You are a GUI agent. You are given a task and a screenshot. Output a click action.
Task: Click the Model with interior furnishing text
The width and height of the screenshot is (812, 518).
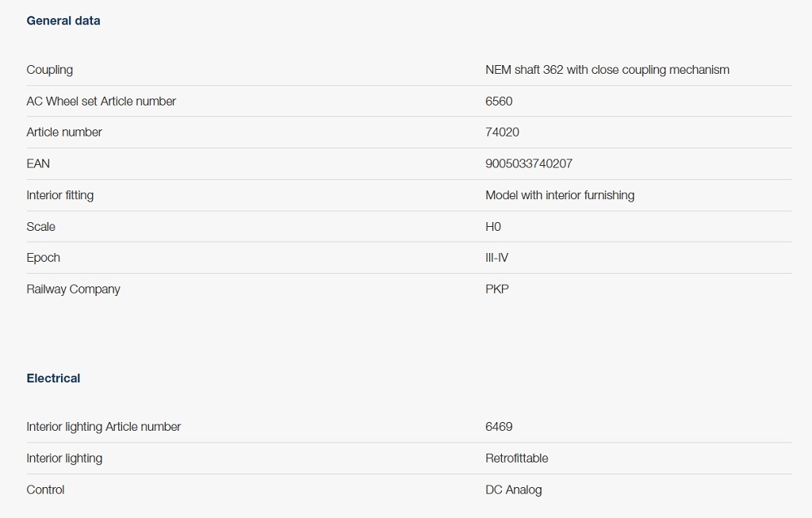(x=559, y=195)
